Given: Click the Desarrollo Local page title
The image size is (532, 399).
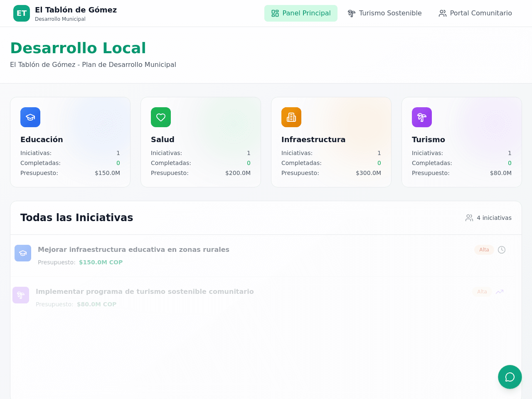Looking at the screenshot, I should click(78, 48).
